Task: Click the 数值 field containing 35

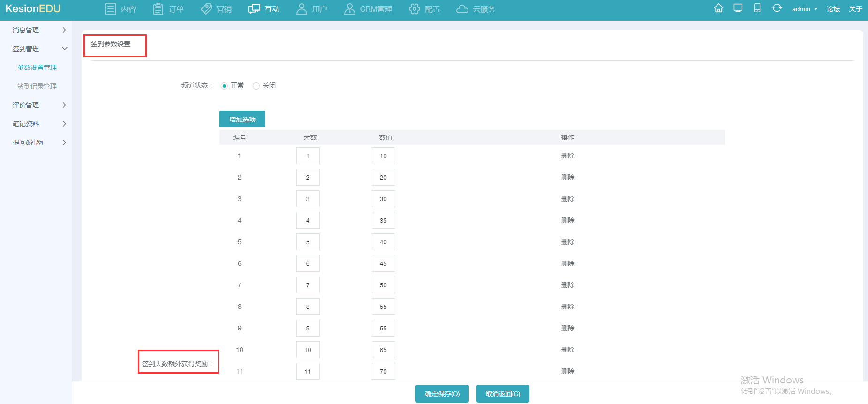Action: (x=383, y=220)
